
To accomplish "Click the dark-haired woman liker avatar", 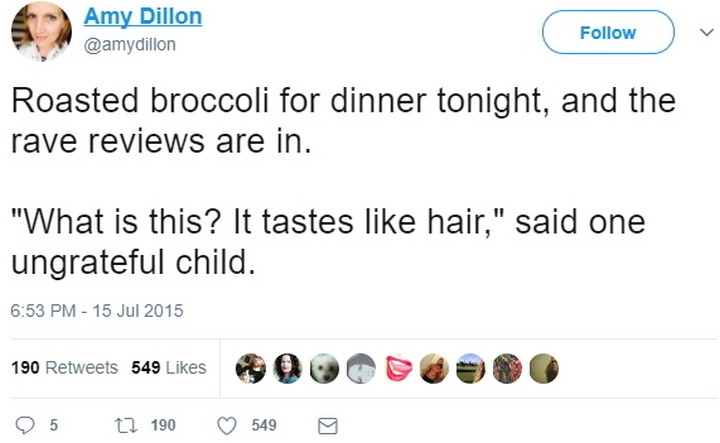I will pyautogui.click(x=287, y=368).
